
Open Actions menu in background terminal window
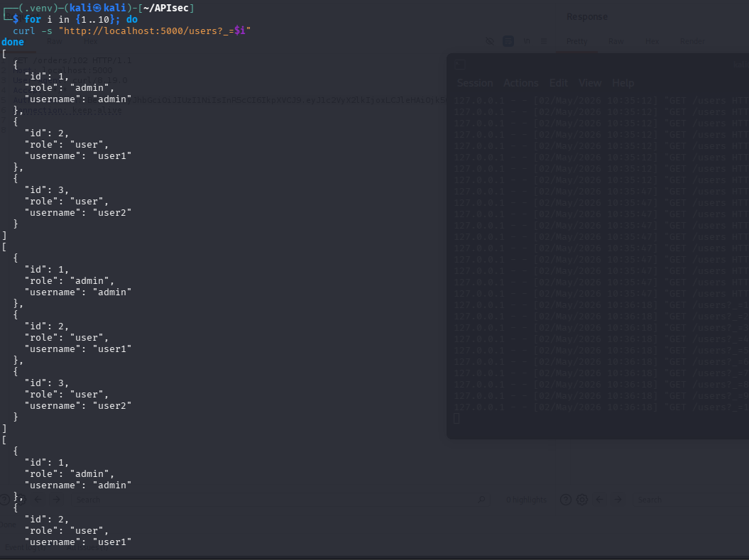[x=520, y=83]
